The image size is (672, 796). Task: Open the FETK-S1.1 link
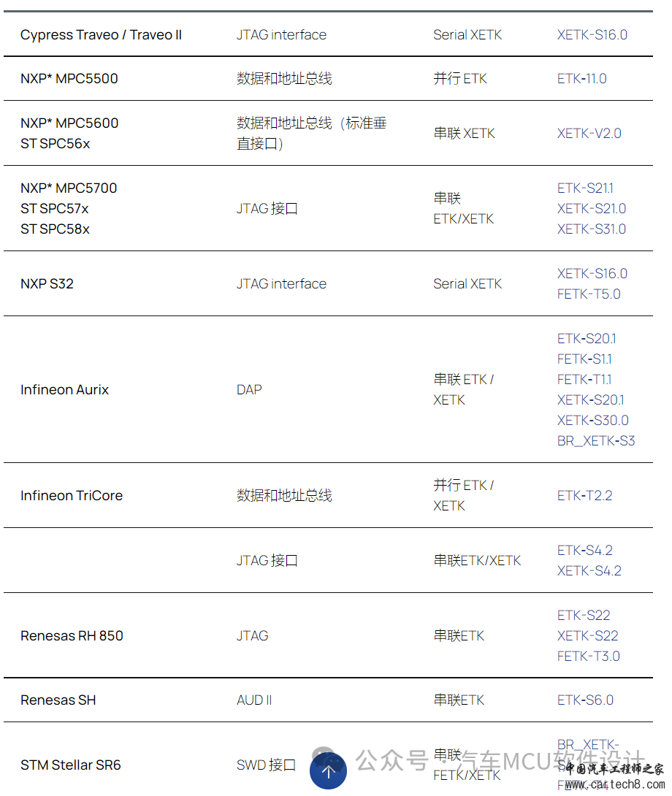point(584,359)
